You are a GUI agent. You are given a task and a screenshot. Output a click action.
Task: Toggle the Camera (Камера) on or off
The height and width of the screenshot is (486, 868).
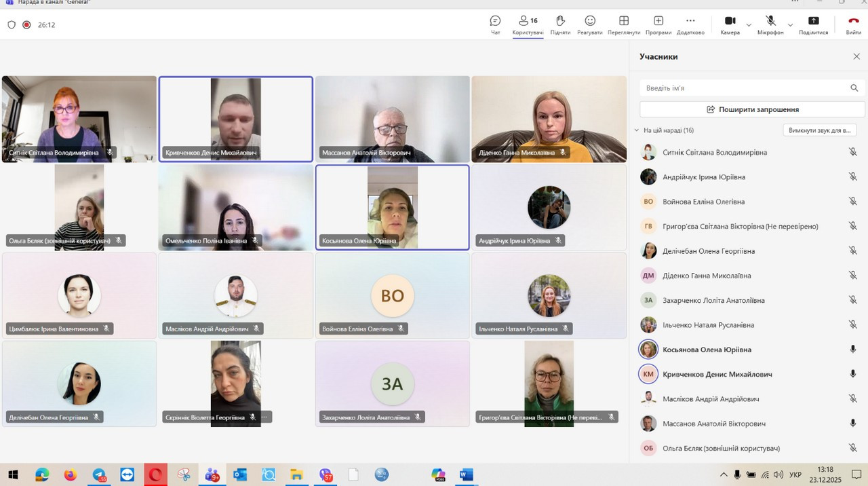coord(730,25)
